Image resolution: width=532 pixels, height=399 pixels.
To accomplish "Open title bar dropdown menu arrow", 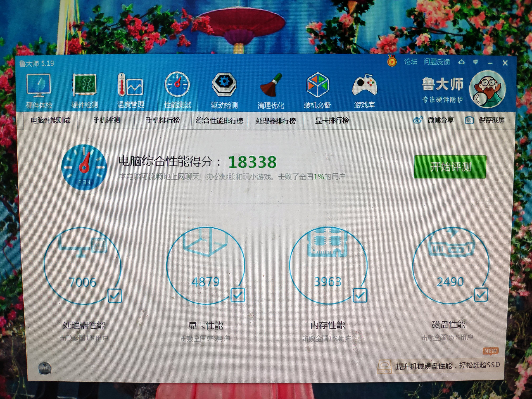I will click(475, 62).
